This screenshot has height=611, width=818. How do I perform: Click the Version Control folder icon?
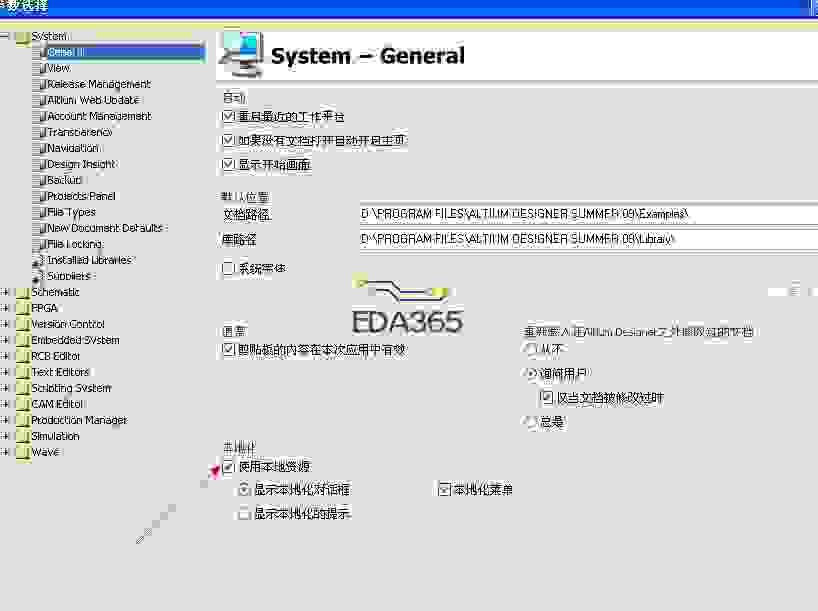pyautogui.click(x=22, y=325)
